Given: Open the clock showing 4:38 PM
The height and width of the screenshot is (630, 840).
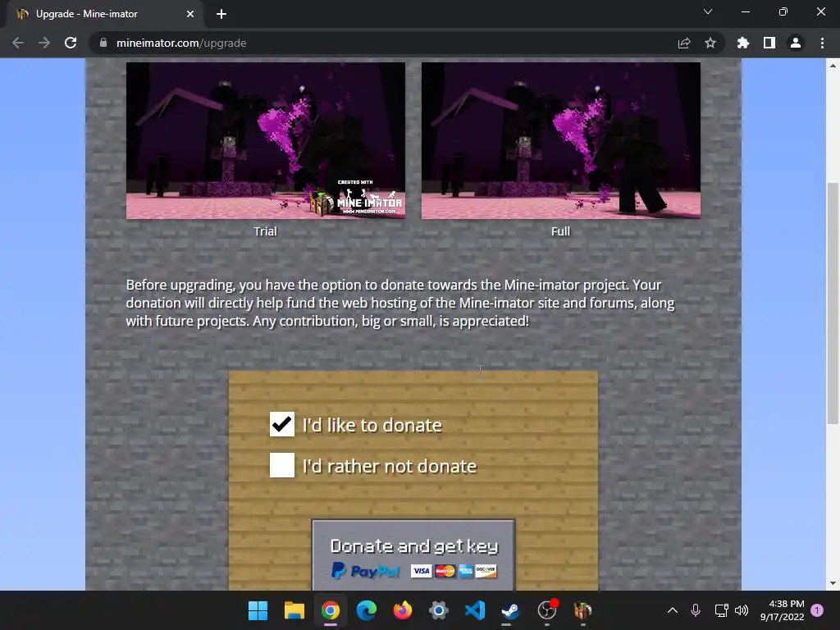Looking at the screenshot, I should coord(782,610).
